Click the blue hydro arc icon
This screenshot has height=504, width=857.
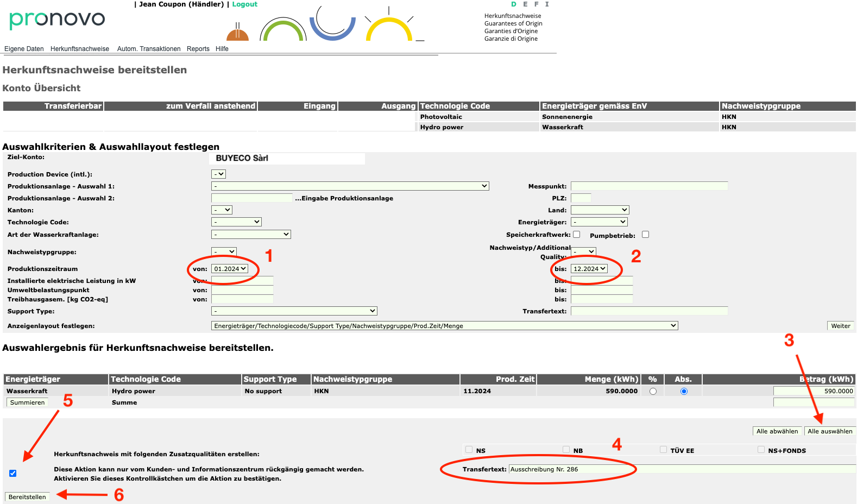tap(332, 24)
